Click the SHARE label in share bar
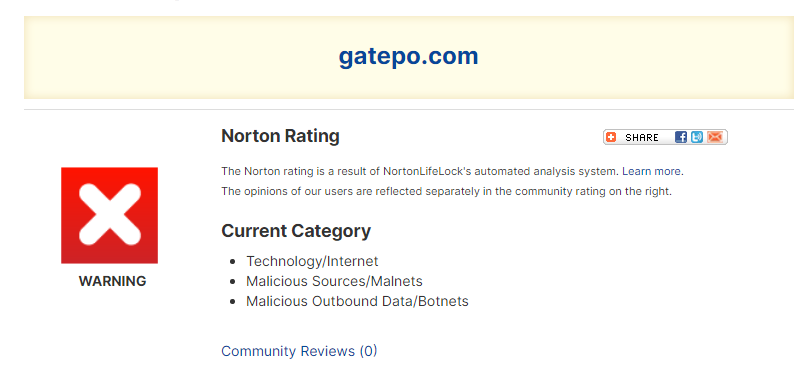 642,138
